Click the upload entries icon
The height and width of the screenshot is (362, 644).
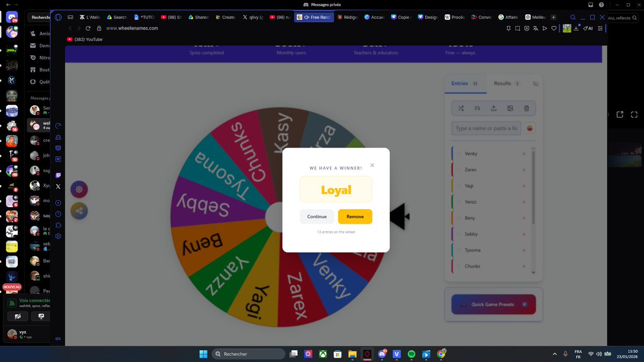tap(494, 108)
